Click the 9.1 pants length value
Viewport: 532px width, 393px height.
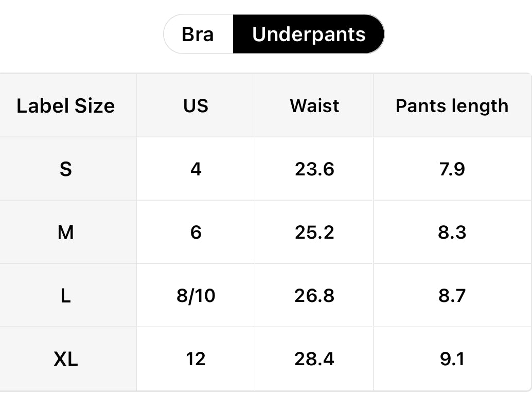(x=452, y=359)
